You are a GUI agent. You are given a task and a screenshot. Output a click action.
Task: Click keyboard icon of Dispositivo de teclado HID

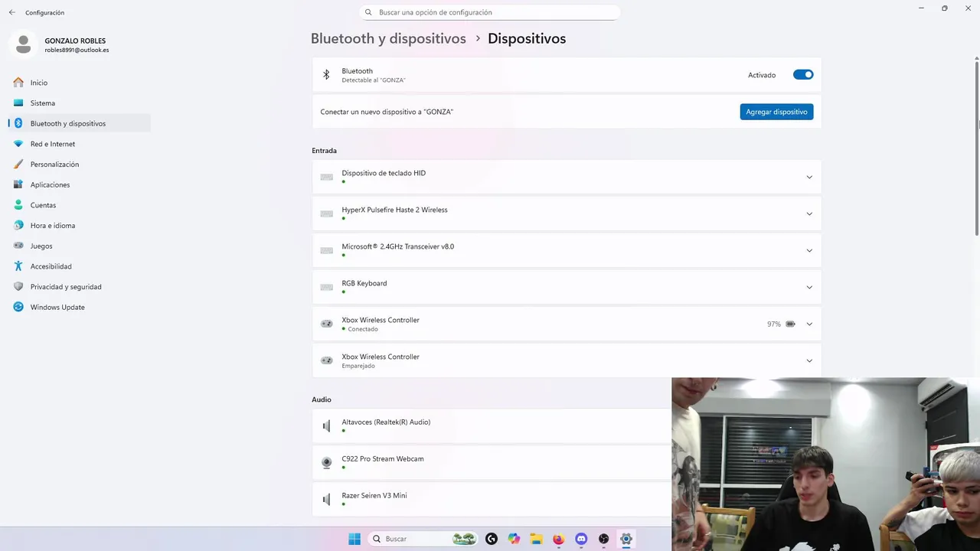click(327, 177)
